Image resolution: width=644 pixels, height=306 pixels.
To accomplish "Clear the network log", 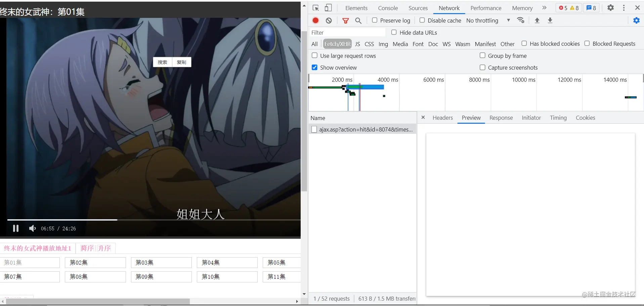I will (x=329, y=21).
